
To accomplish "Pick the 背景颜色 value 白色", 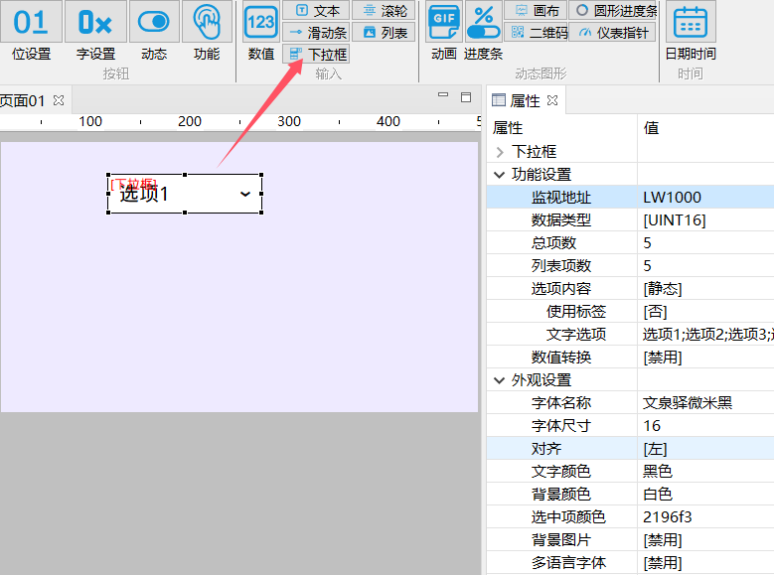I will 706,494.
